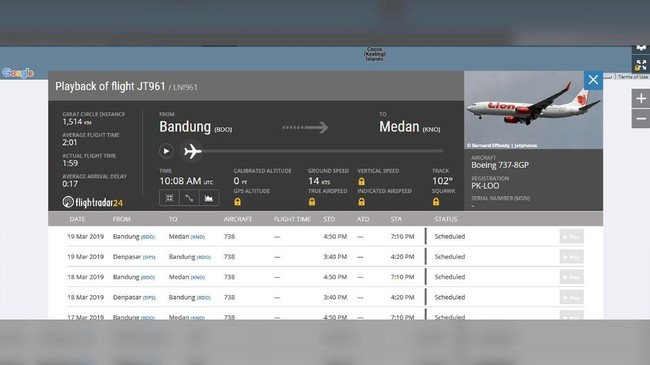Click the FROM column header

click(x=121, y=219)
